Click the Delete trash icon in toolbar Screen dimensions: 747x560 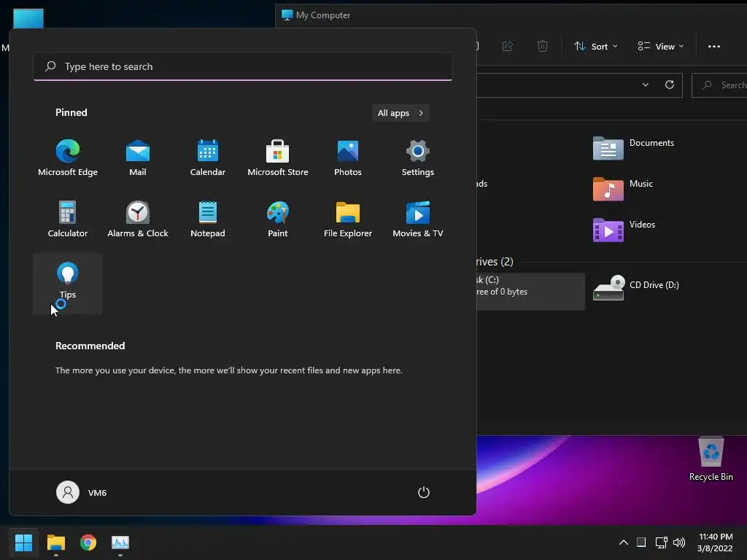pyautogui.click(x=543, y=46)
